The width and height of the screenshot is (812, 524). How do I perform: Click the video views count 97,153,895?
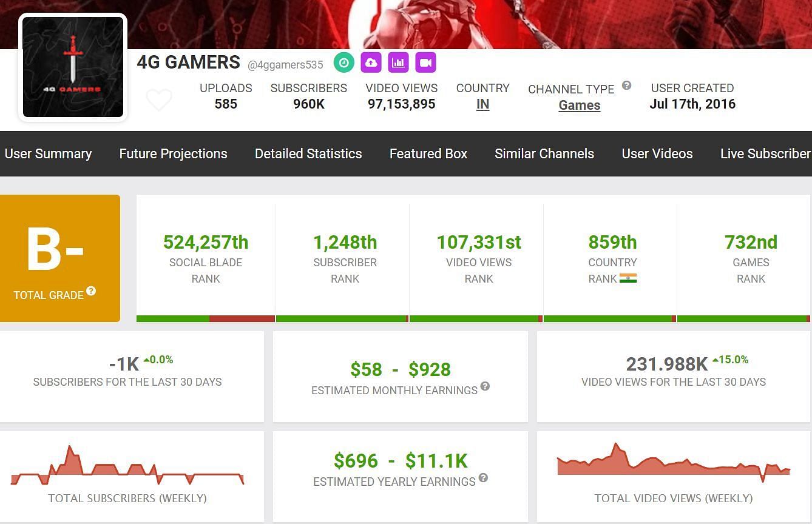click(402, 104)
